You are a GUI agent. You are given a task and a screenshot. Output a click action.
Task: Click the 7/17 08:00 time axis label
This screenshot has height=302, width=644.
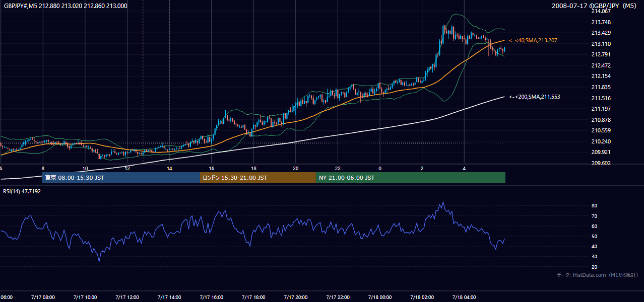43,297
